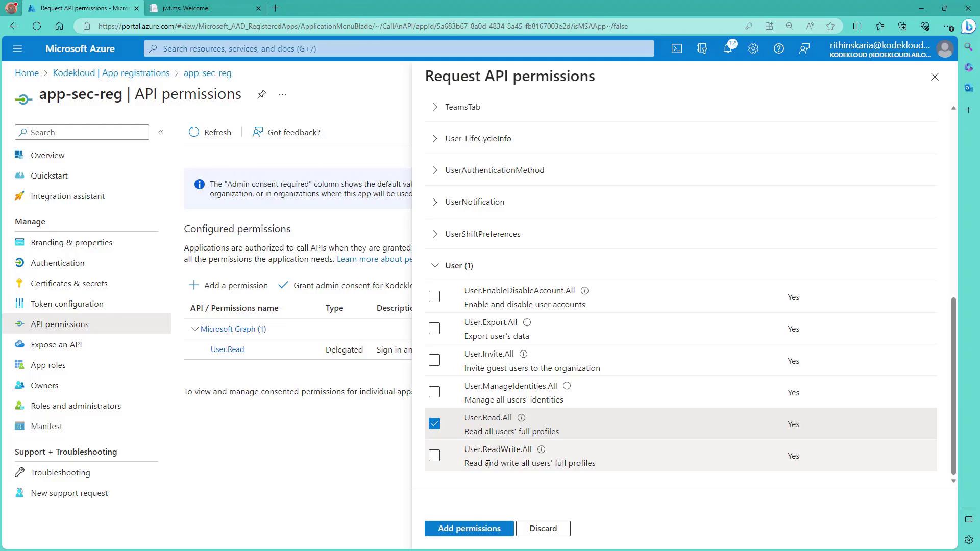Open Bing Copilot sidebar icon

point(968,26)
